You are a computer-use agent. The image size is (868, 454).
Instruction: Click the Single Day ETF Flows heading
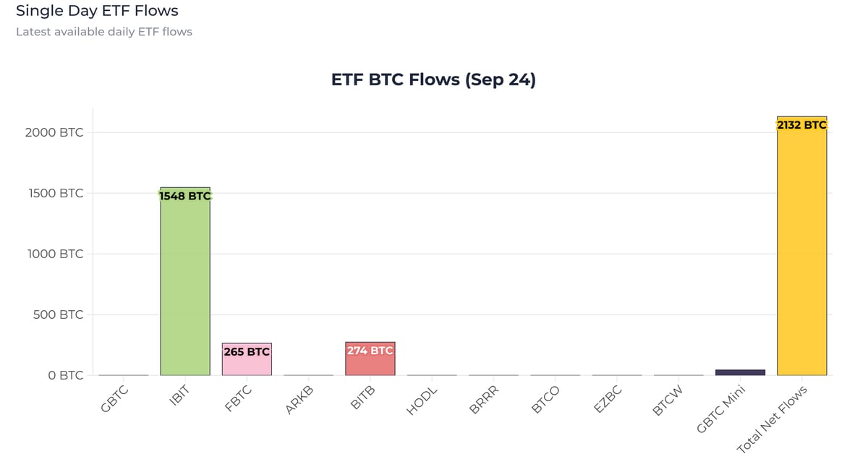97,11
